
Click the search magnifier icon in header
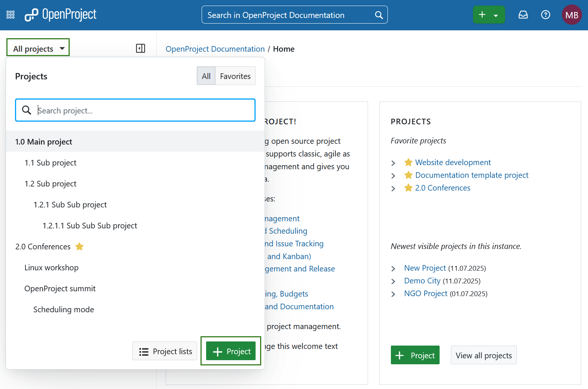tap(379, 15)
